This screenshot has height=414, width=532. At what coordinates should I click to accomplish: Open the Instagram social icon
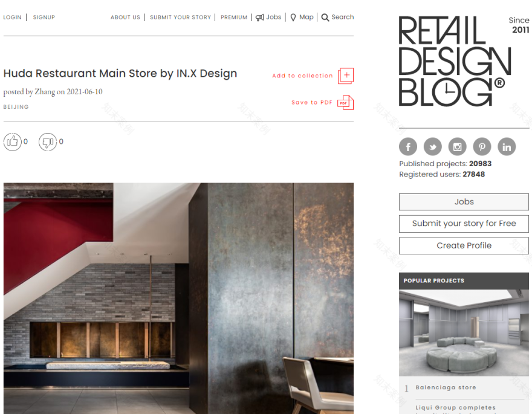tap(458, 146)
